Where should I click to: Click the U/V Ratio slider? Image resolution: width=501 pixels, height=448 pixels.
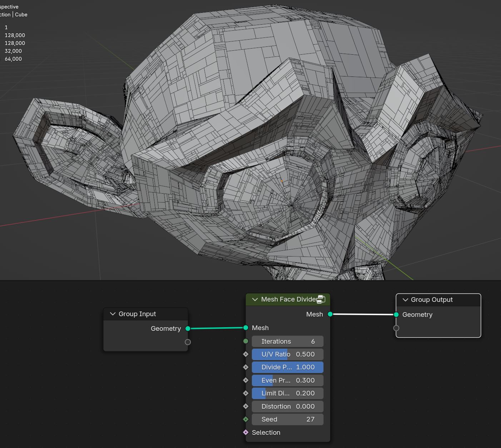pos(288,354)
